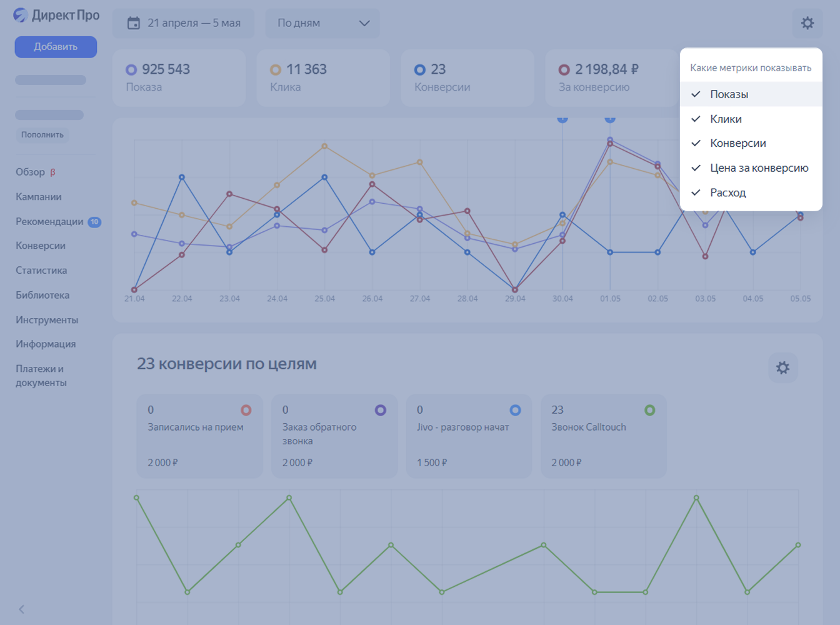Click purple circle on Заказ обратного звонка card
The image size is (840, 625).
(380, 410)
